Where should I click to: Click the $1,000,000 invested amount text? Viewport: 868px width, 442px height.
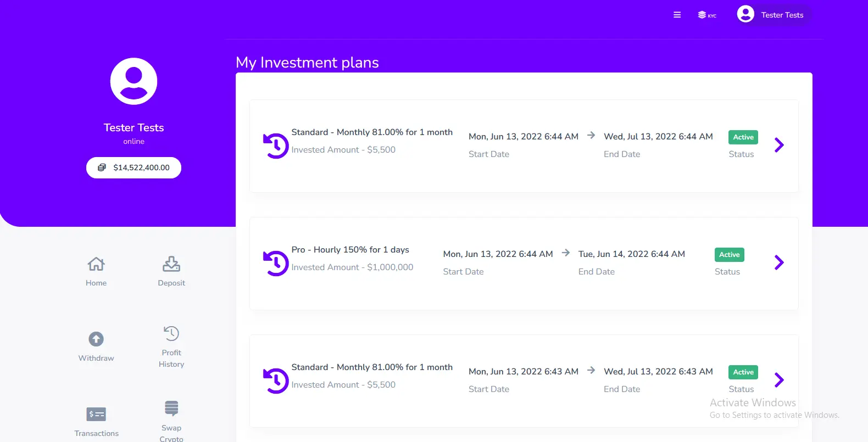(x=352, y=267)
